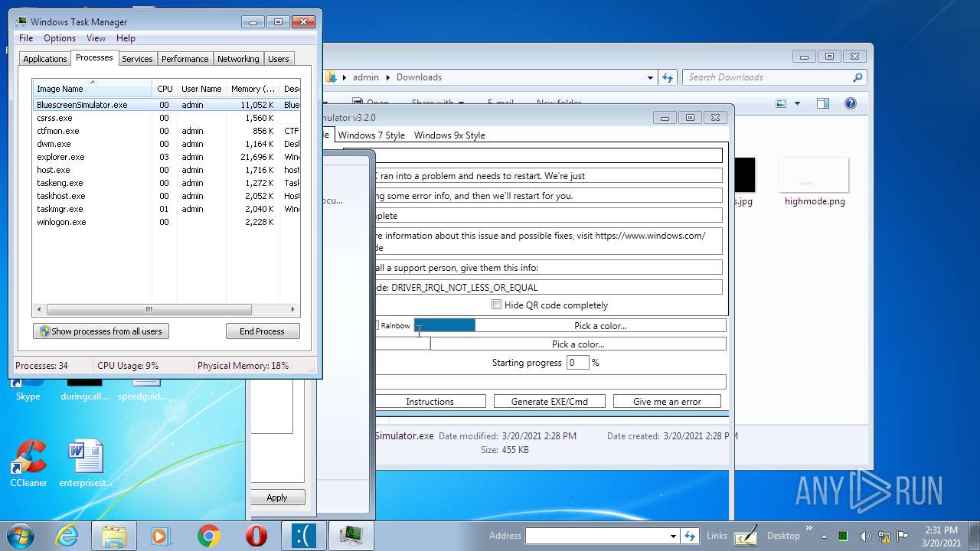The height and width of the screenshot is (551, 980).
Task: Open the Explorer address bar history dropdown
Action: click(650, 77)
